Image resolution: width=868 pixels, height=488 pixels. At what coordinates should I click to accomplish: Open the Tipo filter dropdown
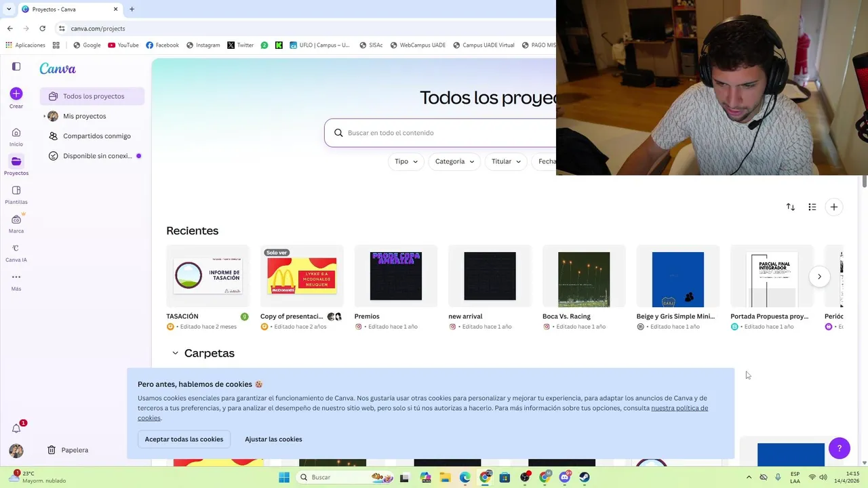(406, 161)
